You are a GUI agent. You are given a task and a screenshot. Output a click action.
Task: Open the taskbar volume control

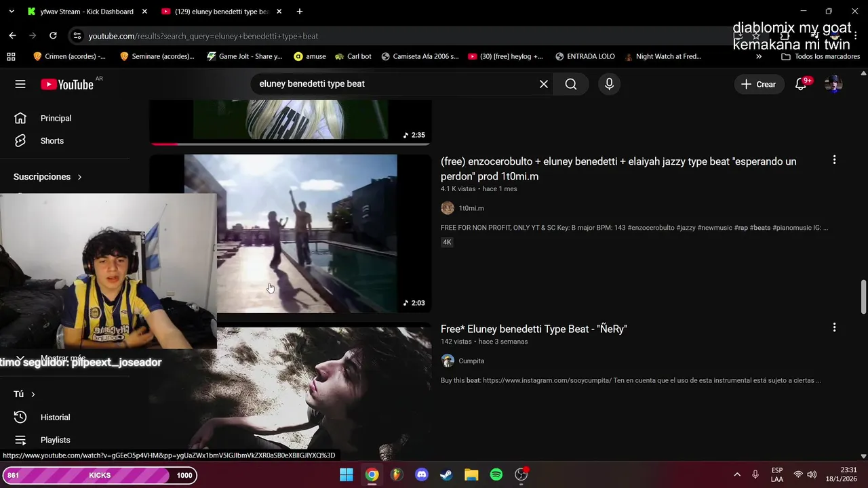(x=812, y=474)
